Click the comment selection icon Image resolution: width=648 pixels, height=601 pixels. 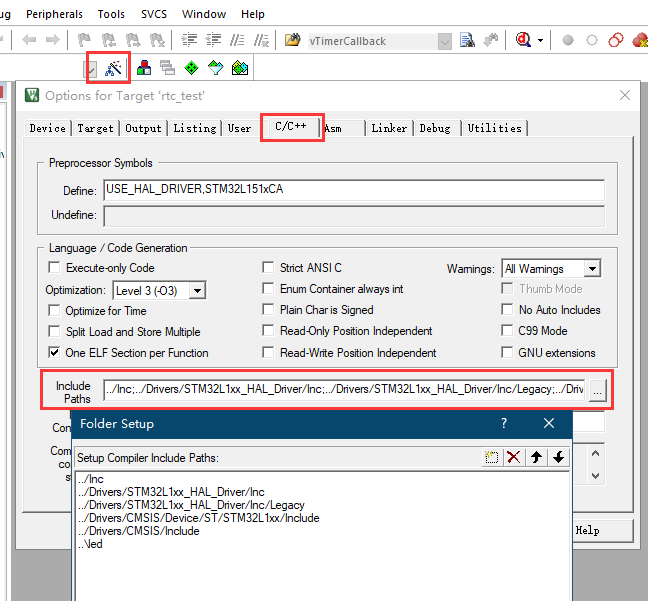tap(237, 40)
